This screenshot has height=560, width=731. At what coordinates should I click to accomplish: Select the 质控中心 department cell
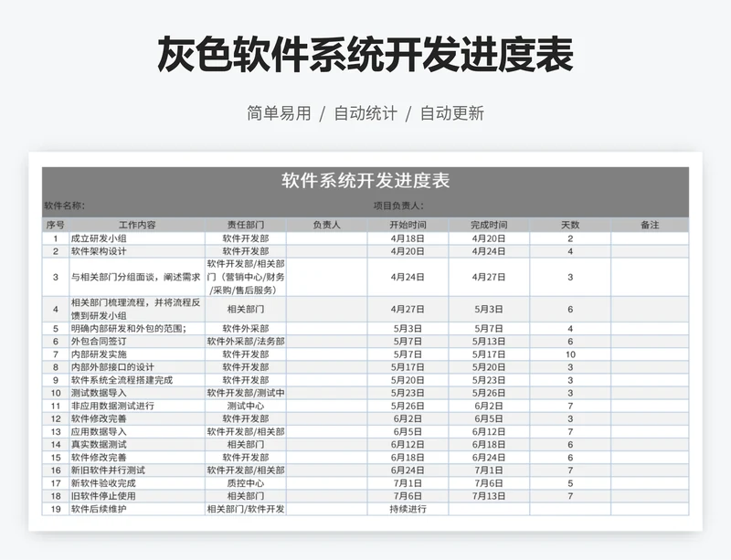pyautogui.click(x=246, y=483)
